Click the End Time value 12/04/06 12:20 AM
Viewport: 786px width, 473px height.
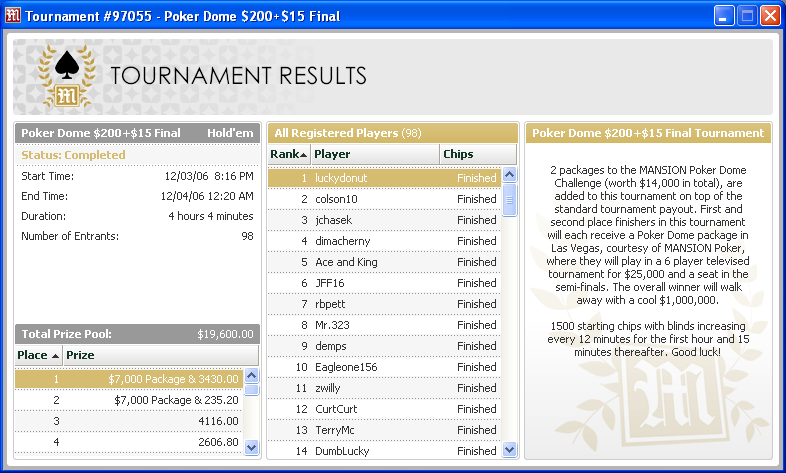[x=207, y=196]
